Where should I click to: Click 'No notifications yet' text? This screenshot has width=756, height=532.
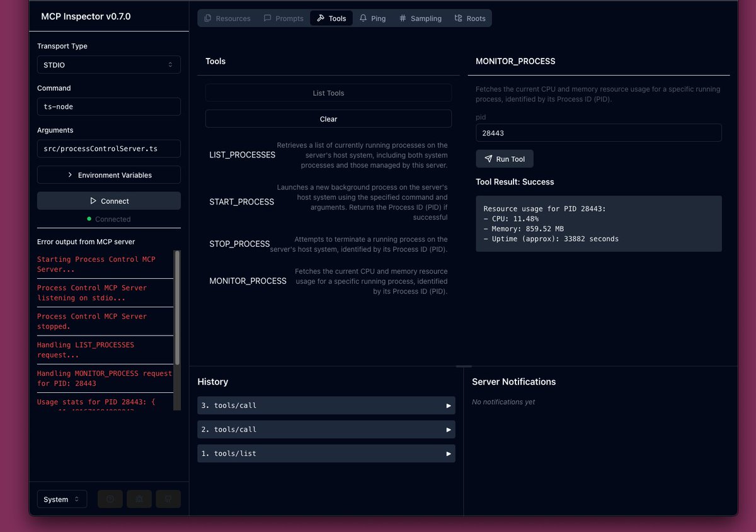503,402
